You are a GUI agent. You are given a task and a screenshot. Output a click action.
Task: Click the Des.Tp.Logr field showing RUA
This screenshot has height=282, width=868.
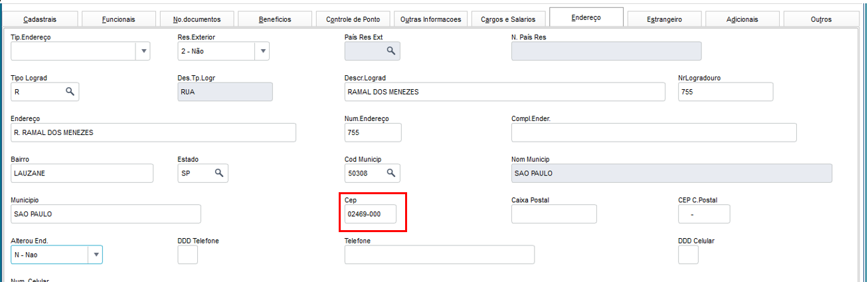pyautogui.click(x=225, y=92)
